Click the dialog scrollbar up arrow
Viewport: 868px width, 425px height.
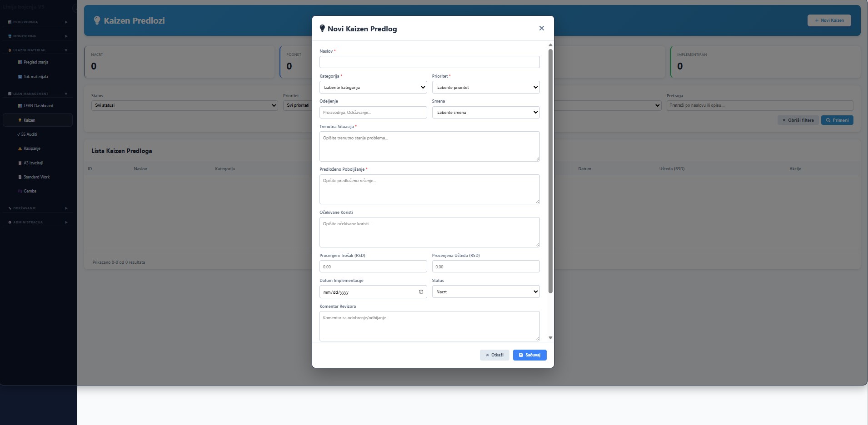pyautogui.click(x=550, y=45)
